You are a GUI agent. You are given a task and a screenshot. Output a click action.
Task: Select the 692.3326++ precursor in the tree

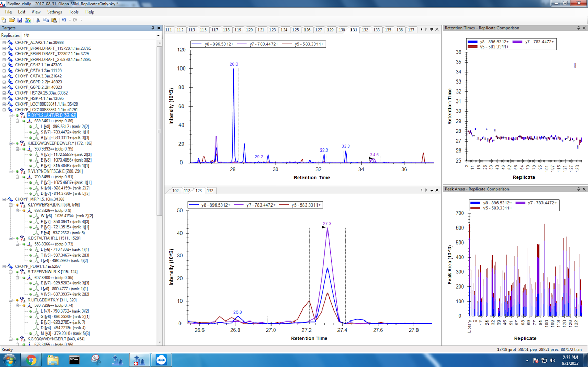click(45, 210)
